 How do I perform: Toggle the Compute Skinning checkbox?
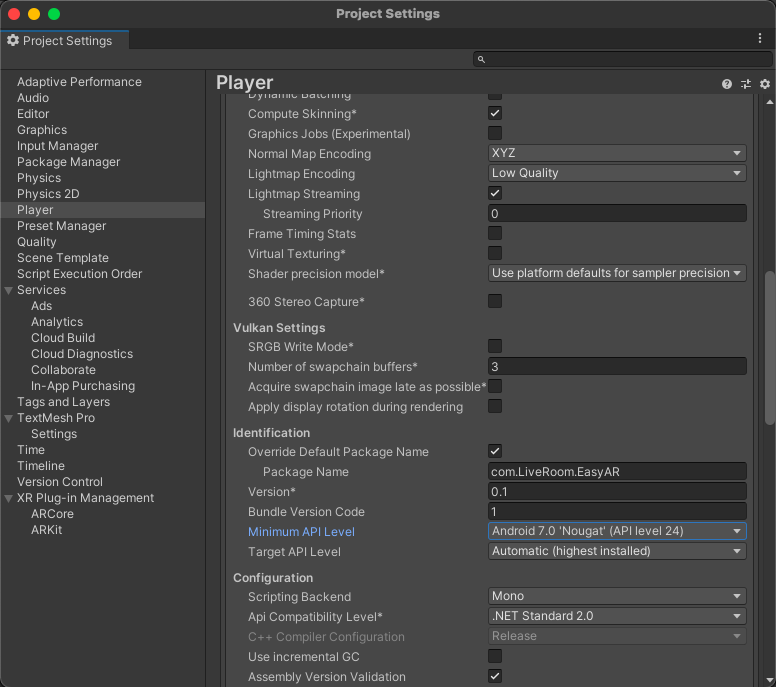point(495,114)
